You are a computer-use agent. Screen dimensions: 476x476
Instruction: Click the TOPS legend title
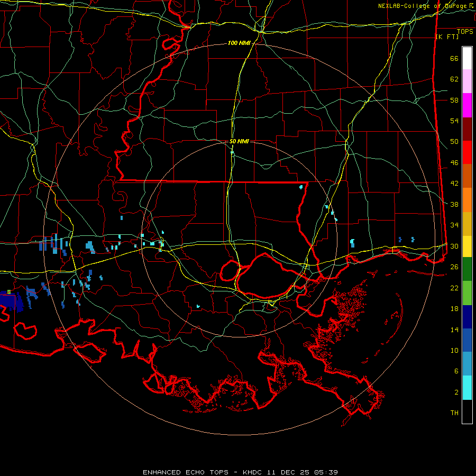pos(465,31)
